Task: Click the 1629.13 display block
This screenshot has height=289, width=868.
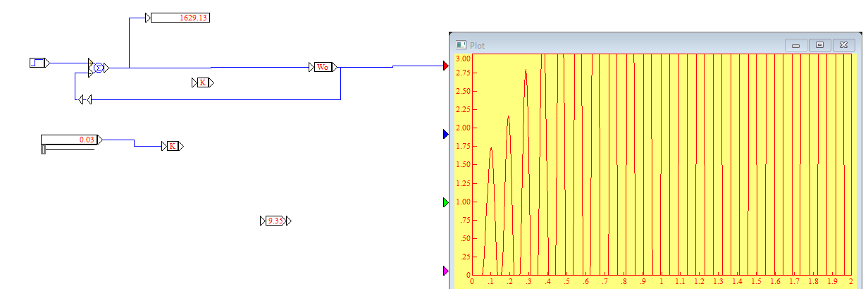Action: (x=180, y=18)
